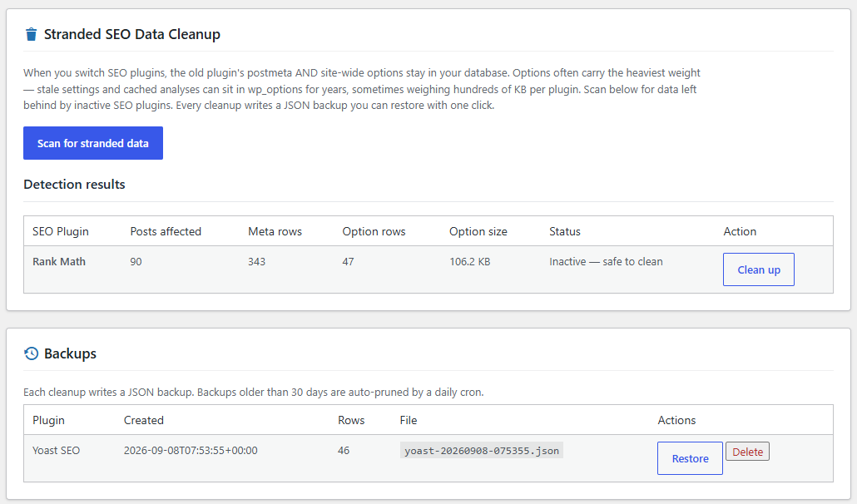
Task: Delete the Yoast SEO backup
Action: click(x=747, y=452)
